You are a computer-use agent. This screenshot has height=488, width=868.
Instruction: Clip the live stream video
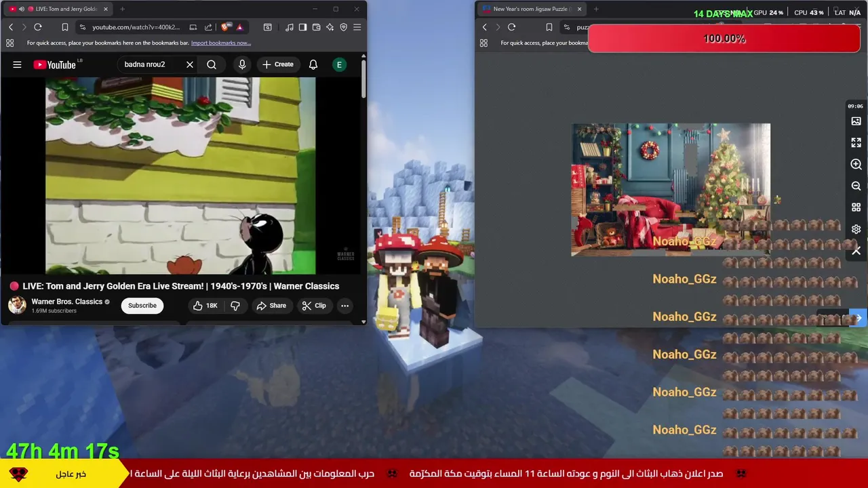[x=314, y=306]
